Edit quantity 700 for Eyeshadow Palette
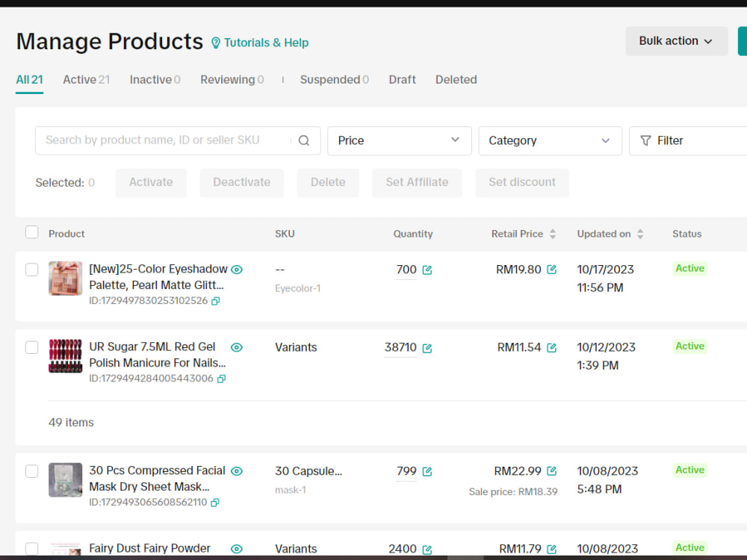Viewport: 747px width, 560px height. coord(427,270)
